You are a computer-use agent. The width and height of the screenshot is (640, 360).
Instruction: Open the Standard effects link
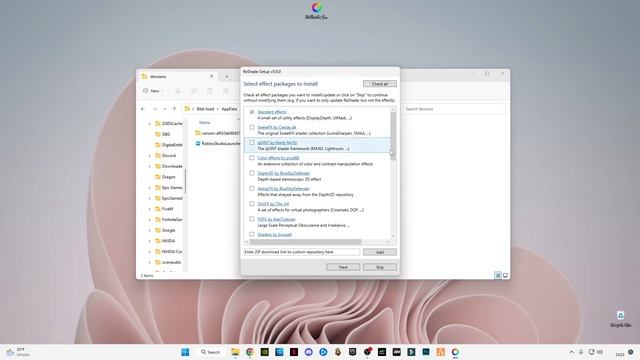pos(272,112)
